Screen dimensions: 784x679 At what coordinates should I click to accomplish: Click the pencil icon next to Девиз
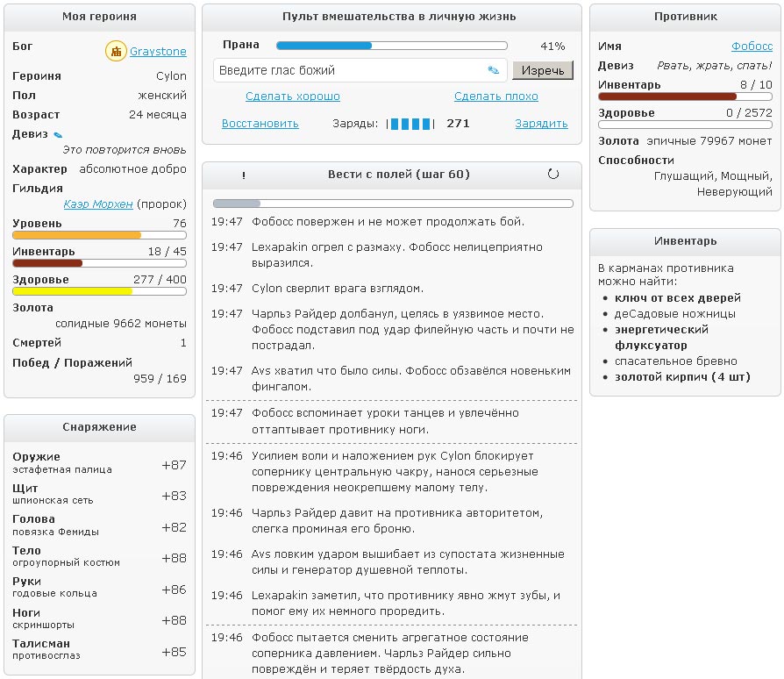tap(59, 134)
